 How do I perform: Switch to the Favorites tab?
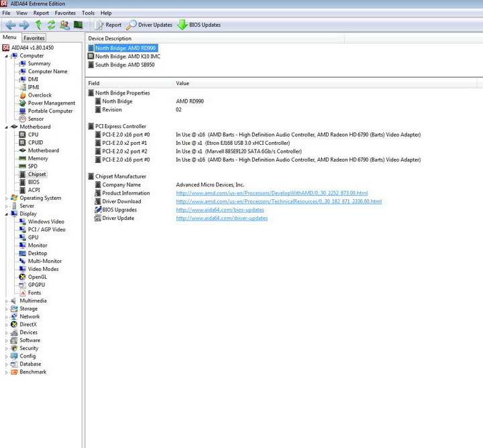(34, 38)
